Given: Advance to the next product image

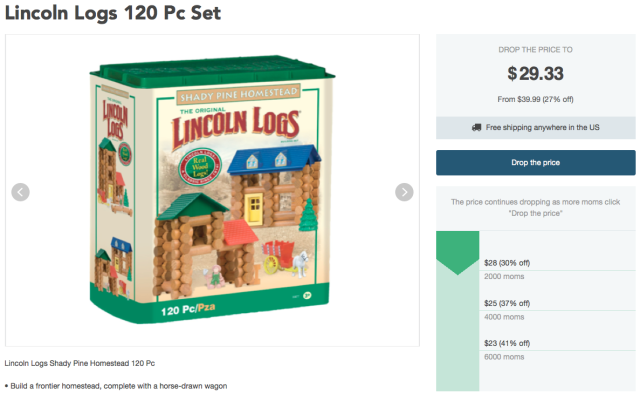Looking at the screenshot, I should (404, 192).
